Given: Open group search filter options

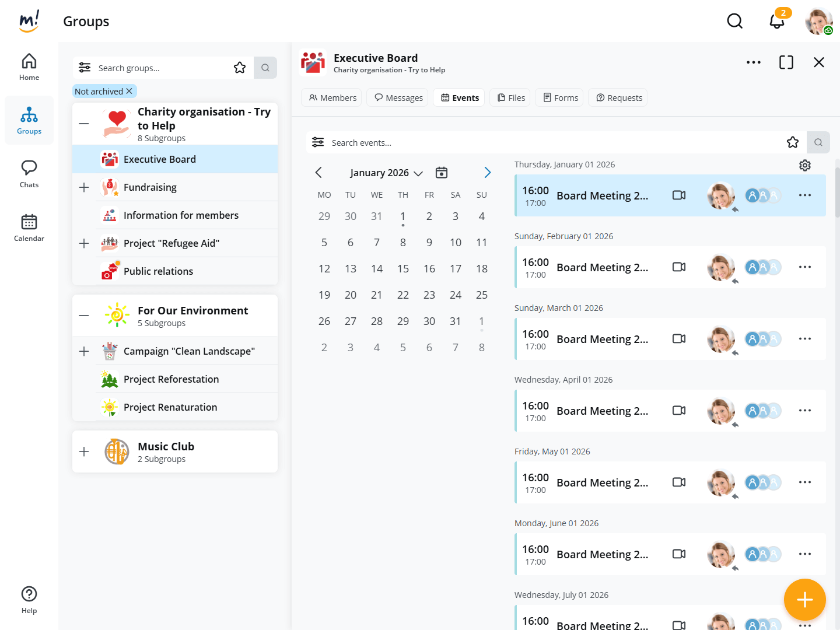Looking at the screenshot, I should [x=85, y=68].
